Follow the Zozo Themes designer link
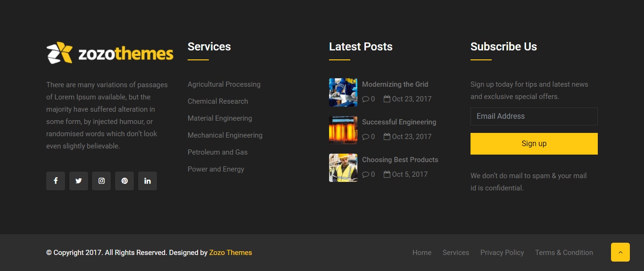 pyautogui.click(x=231, y=253)
